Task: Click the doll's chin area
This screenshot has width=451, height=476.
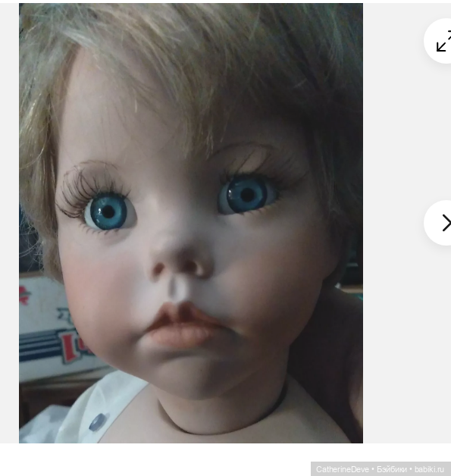Action: click(x=188, y=371)
